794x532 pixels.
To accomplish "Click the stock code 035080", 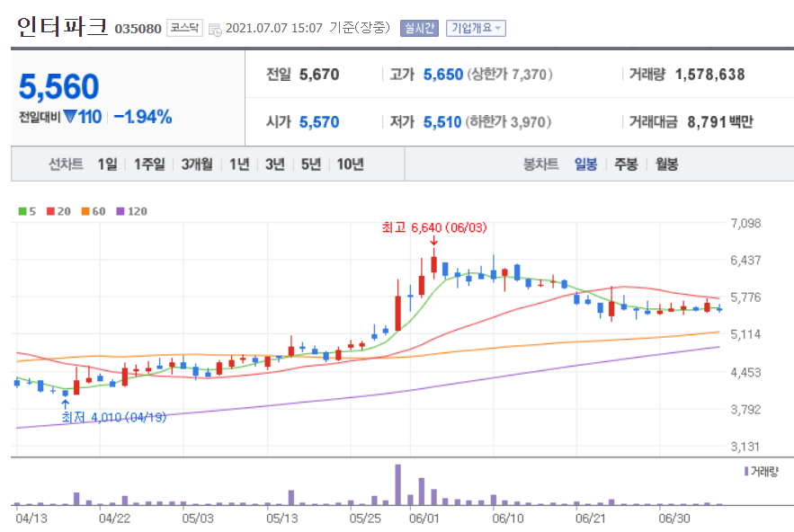I will point(138,29).
